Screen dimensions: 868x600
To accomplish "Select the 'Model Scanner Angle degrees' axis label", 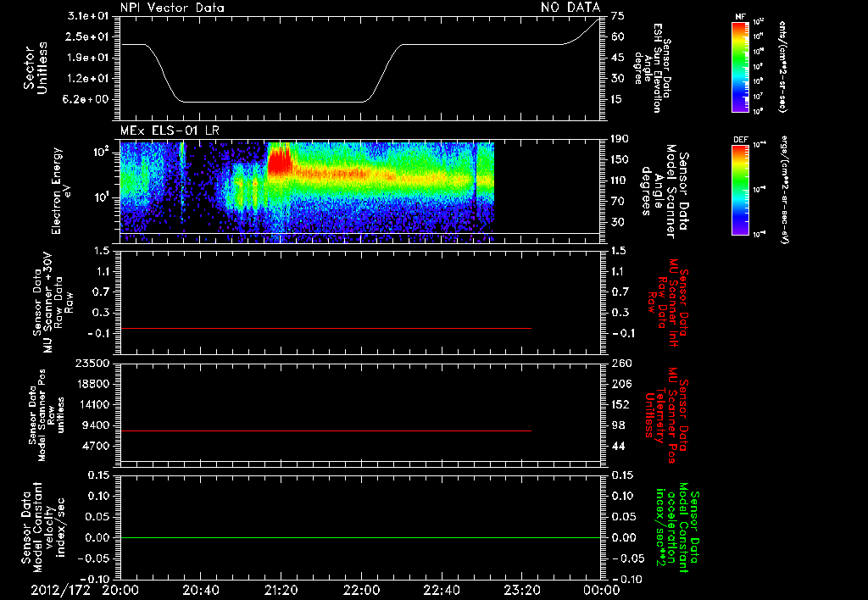I will tap(665, 192).
